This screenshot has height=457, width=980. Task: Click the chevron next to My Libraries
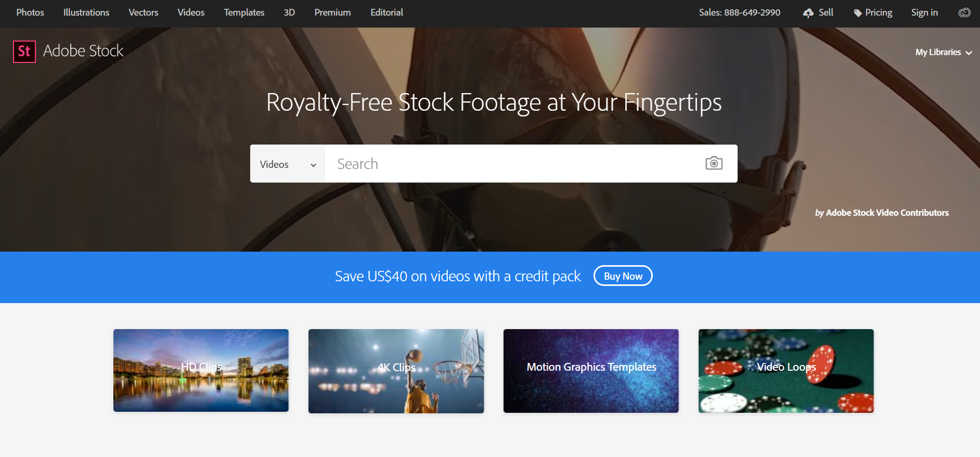(969, 53)
